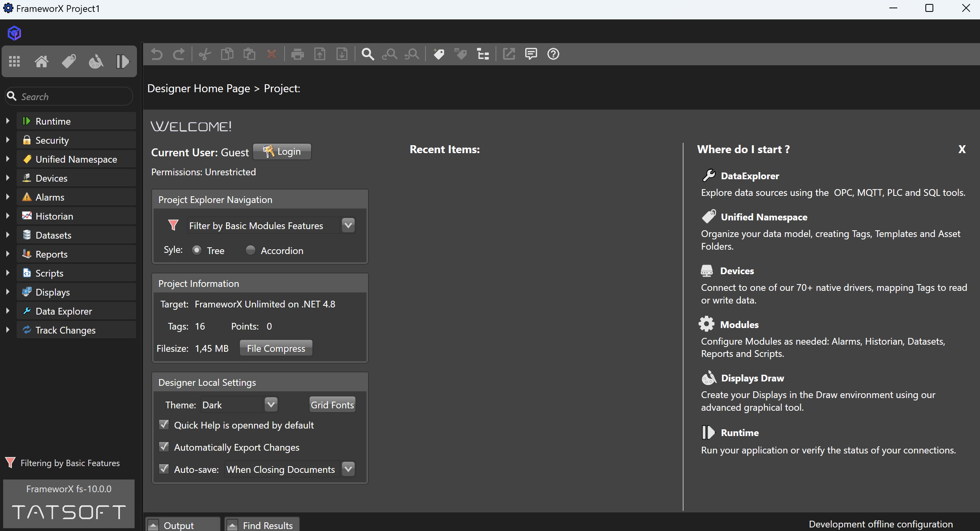The image size is (980, 531).
Task: Expand the Historian tree node arrow
Action: [x=8, y=216]
